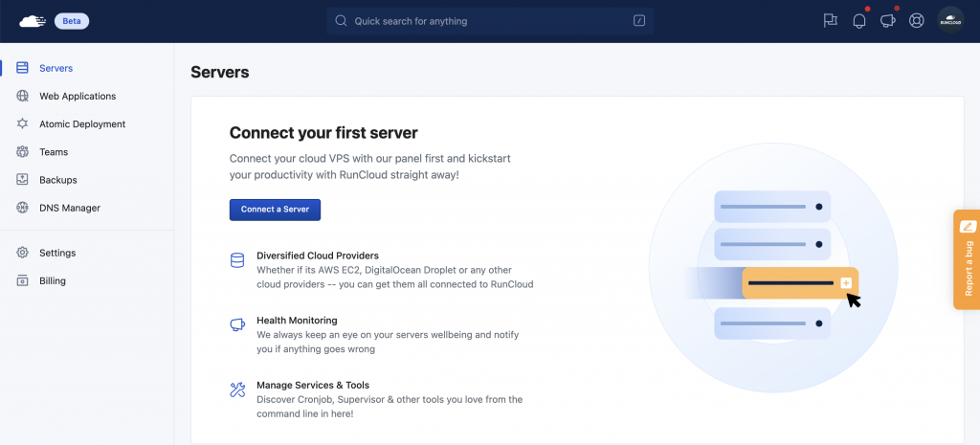Screen dimensions: 980x445
Task: Open the notifications bell
Action: point(859,21)
